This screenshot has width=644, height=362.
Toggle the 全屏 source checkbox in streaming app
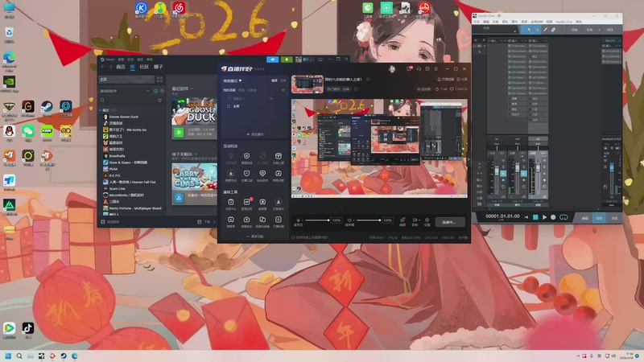click(229, 106)
